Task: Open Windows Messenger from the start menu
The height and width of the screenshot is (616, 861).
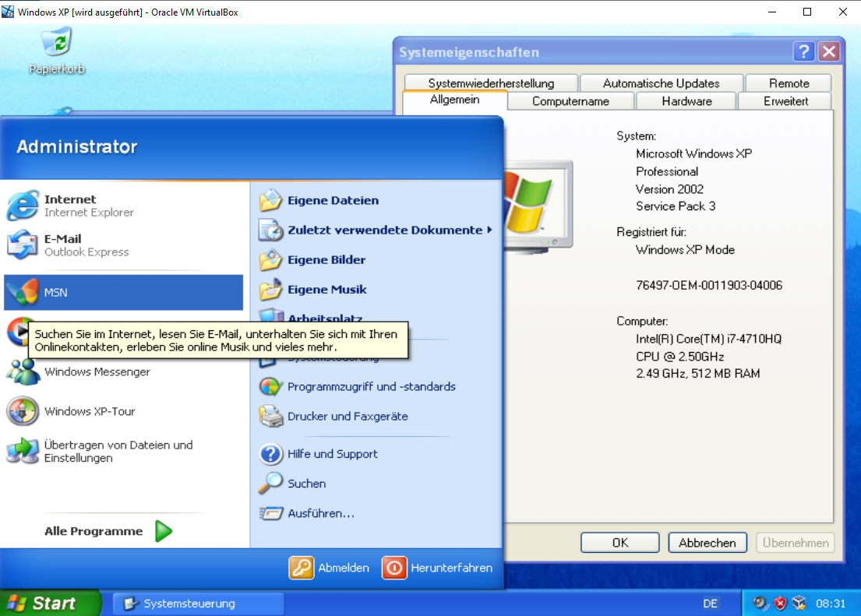Action: point(124,371)
